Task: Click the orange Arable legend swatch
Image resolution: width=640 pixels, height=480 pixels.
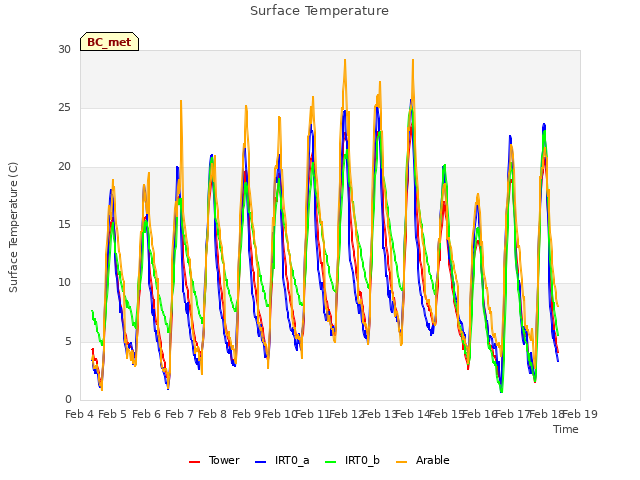Action: [x=401, y=462]
